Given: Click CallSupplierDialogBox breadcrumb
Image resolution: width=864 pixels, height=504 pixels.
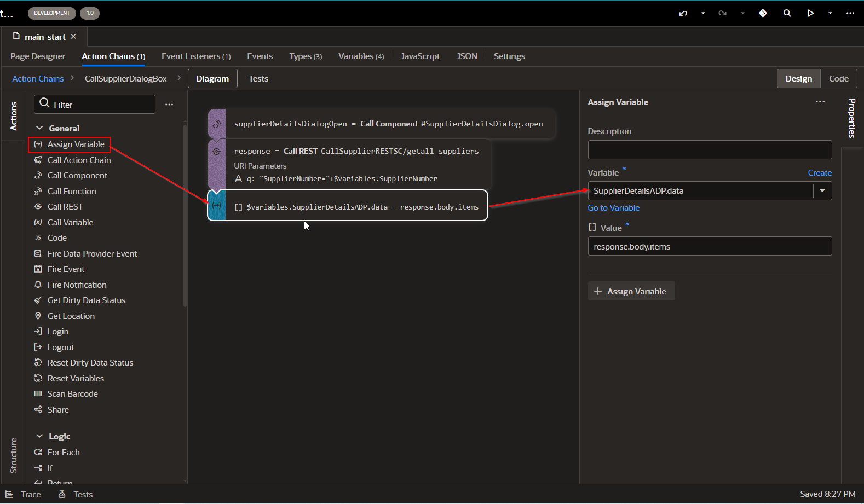Looking at the screenshot, I should (x=125, y=78).
